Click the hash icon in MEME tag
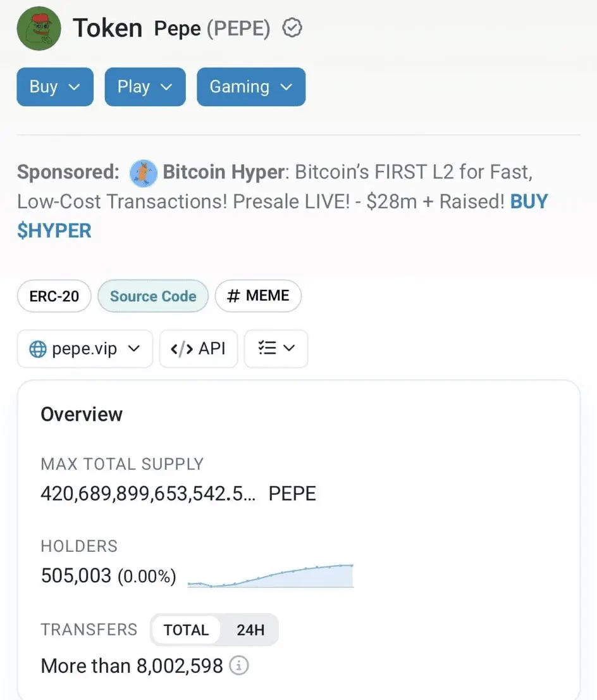597x700 pixels. click(x=233, y=296)
